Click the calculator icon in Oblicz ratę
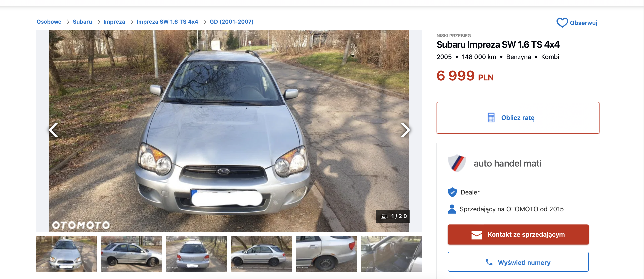This screenshot has width=644, height=279. [491, 117]
